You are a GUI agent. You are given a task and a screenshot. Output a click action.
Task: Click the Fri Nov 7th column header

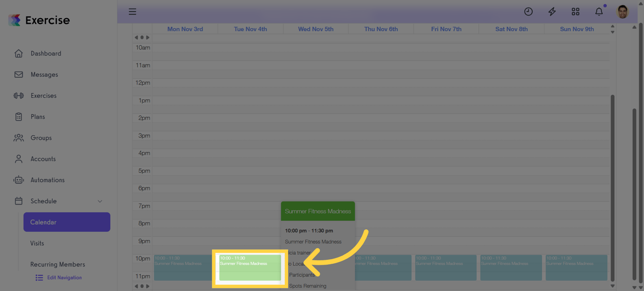tap(446, 29)
